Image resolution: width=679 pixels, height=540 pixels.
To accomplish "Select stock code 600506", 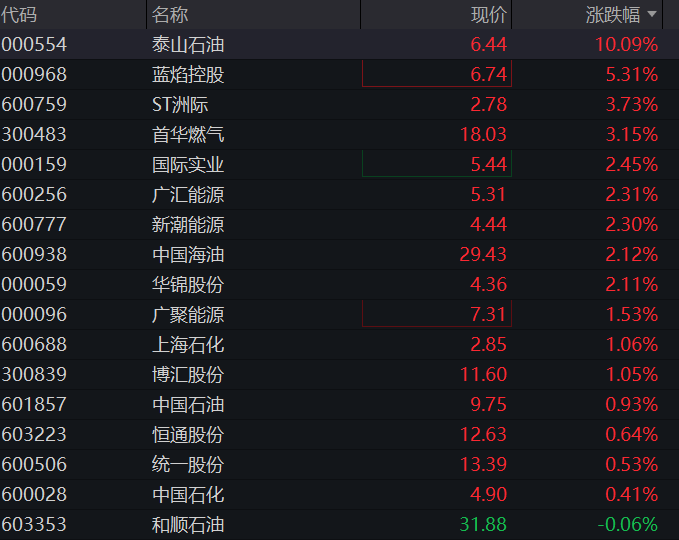I will [x=34, y=465].
